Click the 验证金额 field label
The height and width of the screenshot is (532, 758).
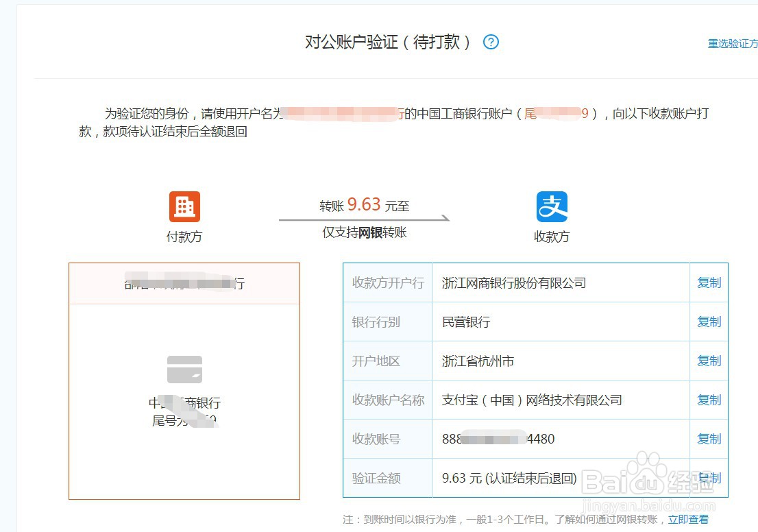pos(376,478)
